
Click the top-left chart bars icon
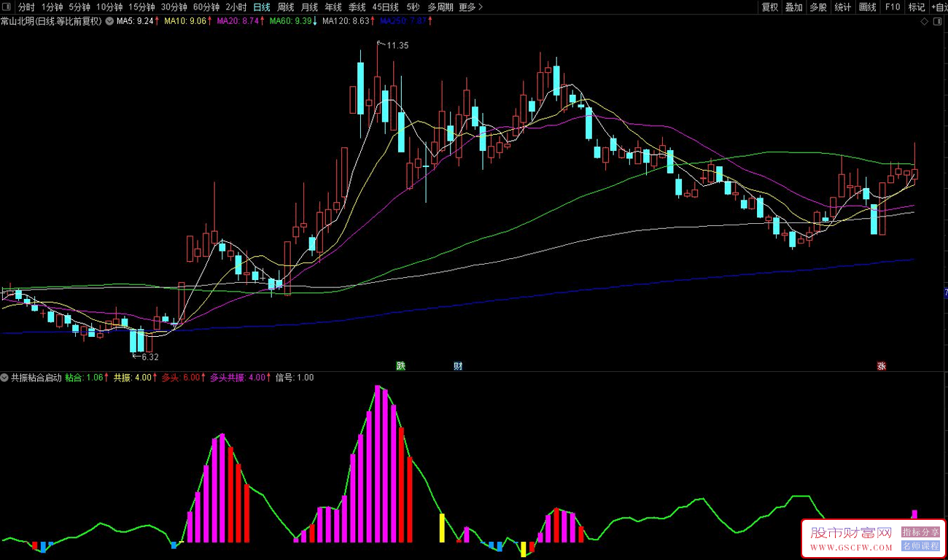[x=8, y=7]
